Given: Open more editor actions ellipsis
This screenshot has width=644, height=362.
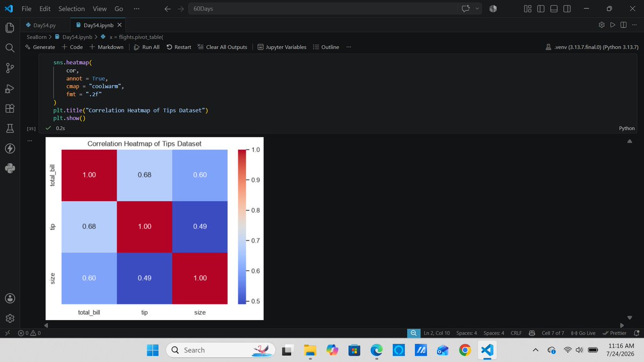Looking at the screenshot, I should click(634, 25).
